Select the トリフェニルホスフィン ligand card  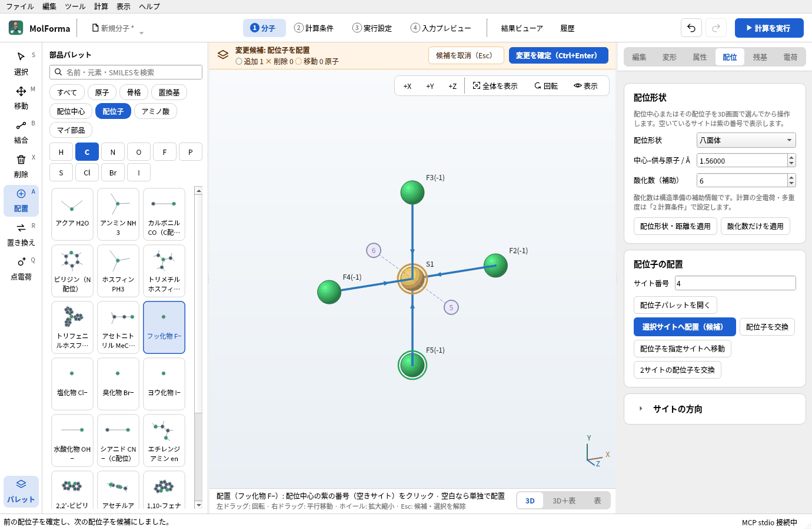click(x=72, y=327)
